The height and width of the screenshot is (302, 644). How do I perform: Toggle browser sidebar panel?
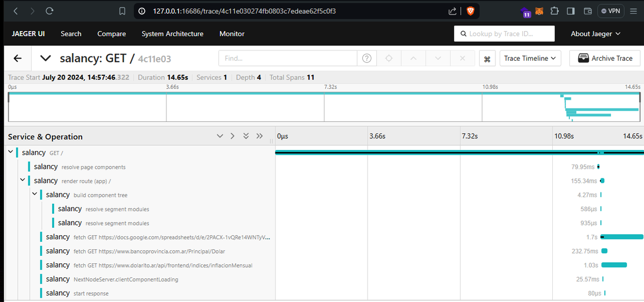[571, 11]
